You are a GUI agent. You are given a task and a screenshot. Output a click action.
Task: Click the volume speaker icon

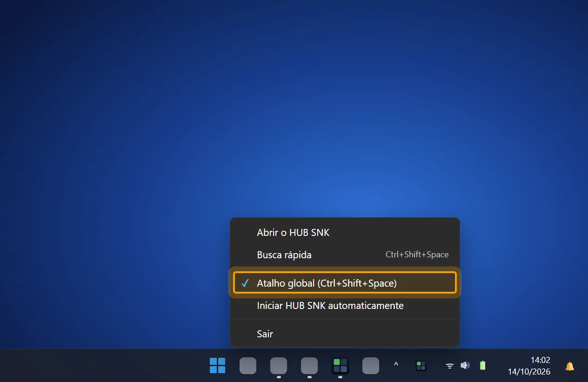[x=465, y=366]
